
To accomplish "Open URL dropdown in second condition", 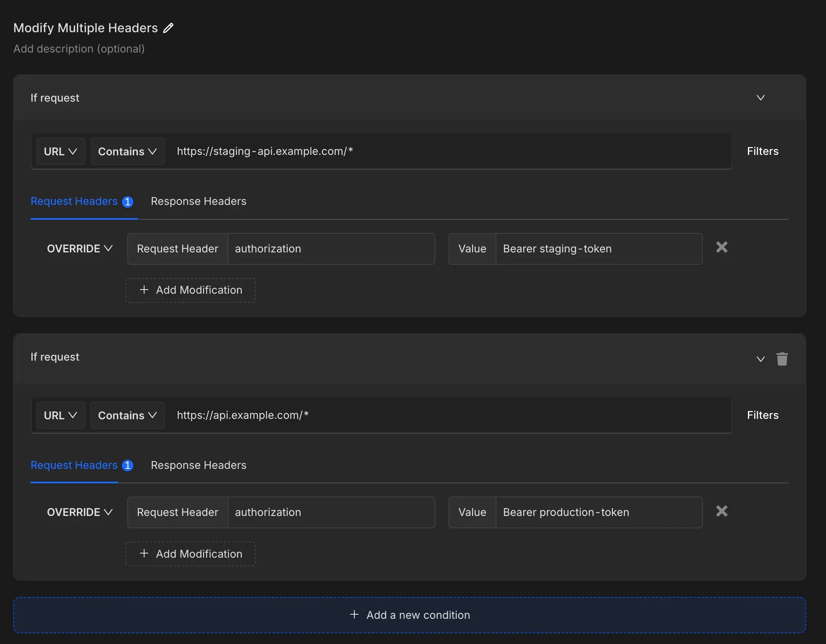I will (60, 416).
